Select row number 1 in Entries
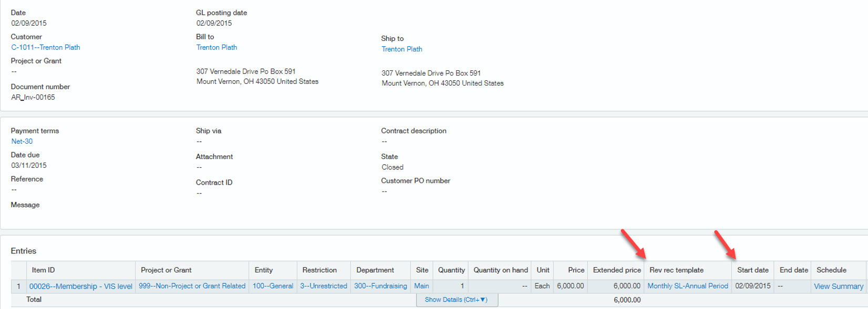The height and width of the screenshot is (309, 868). [x=18, y=286]
